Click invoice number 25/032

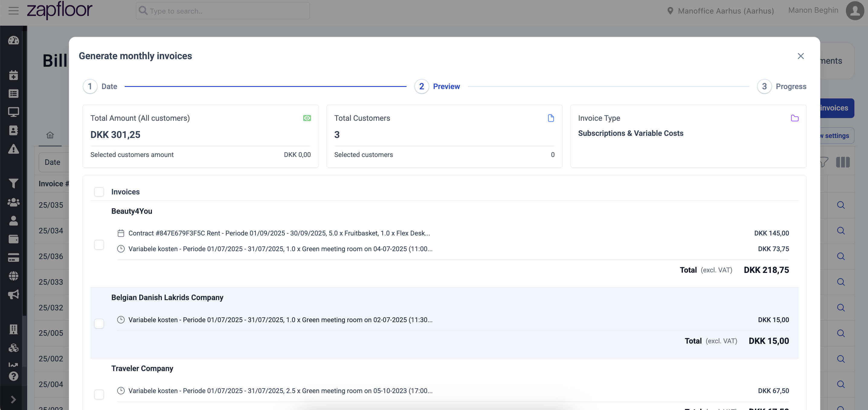[51, 308]
